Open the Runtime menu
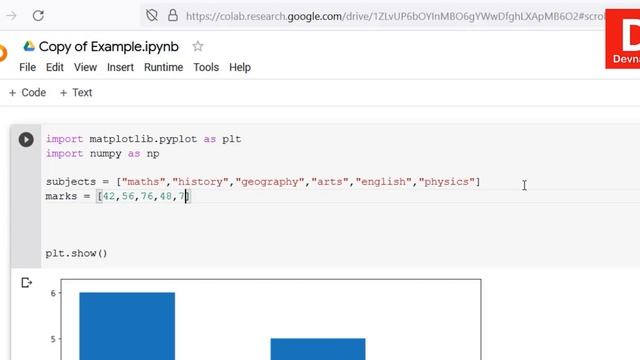Image resolution: width=640 pixels, height=360 pixels. [x=163, y=67]
